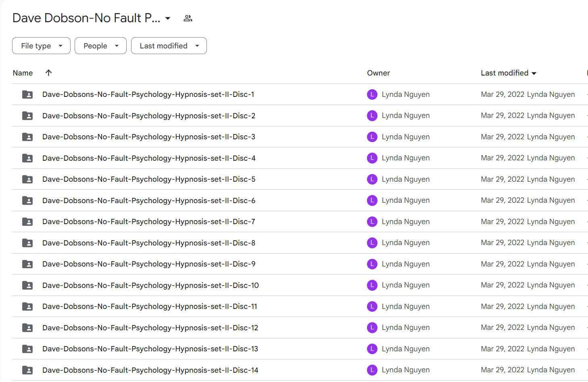Click Lynda Nguyen avatar in Disc-3 row
Viewport: 588px width, 382px height.
click(x=372, y=137)
